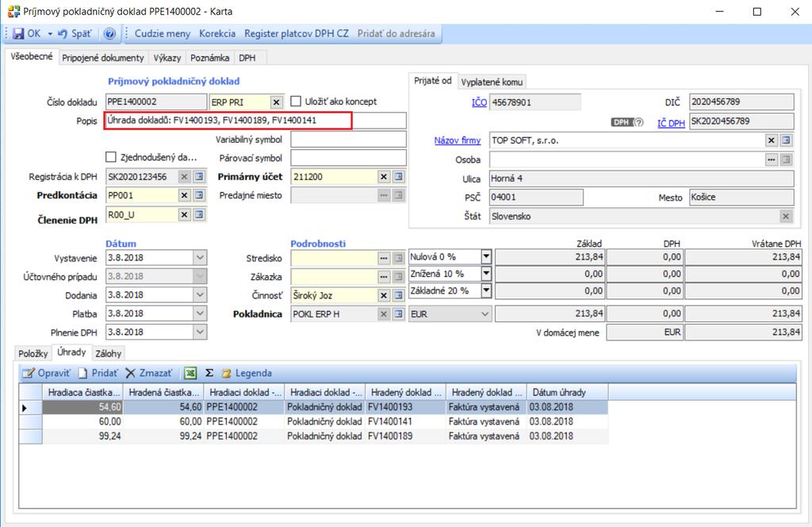812x527 pixels.
Task: Enable Uložiť ako koncept checkbox
Action: point(296,101)
